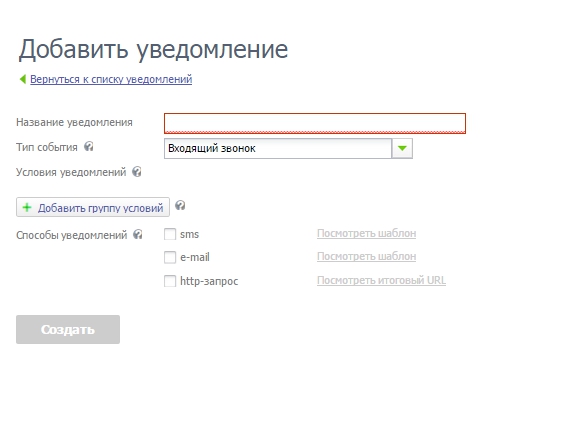This screenshot has width=580, height=421.
Task: Open Посмотреть шаблон link for e-mail
Action: pos(366,256)
